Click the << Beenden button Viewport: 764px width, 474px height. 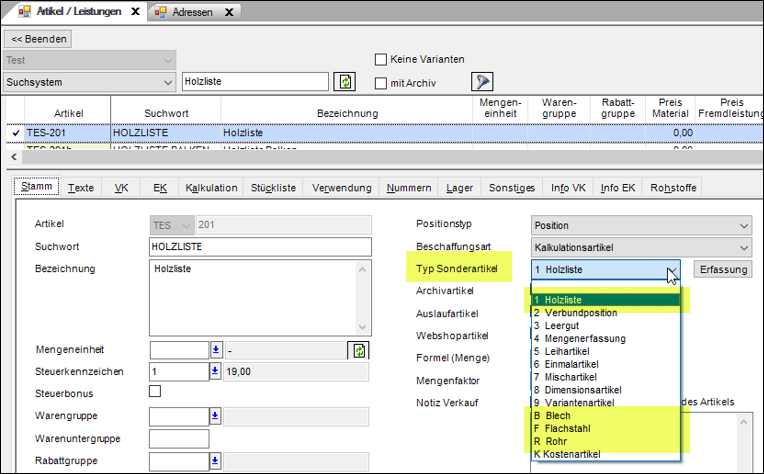pos(39,40)
